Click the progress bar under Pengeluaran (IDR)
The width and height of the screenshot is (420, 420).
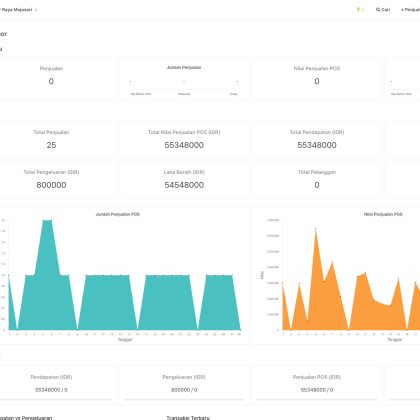(x=184, y=399)
